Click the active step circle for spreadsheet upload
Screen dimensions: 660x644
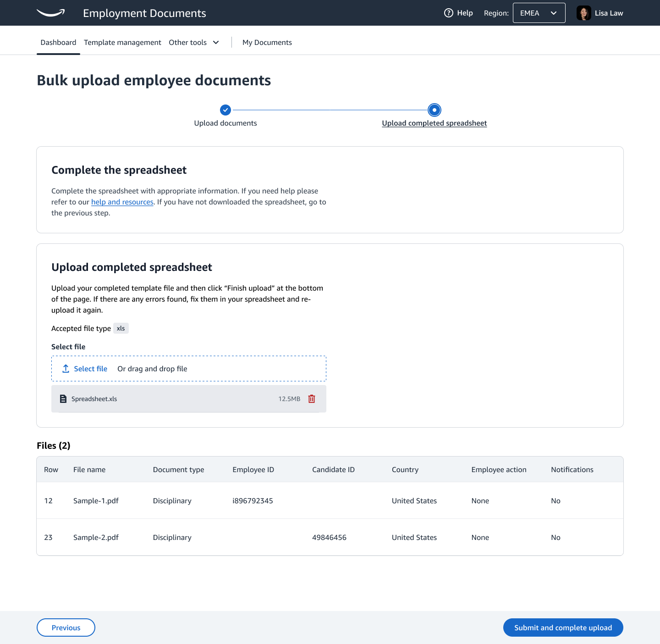434,110
